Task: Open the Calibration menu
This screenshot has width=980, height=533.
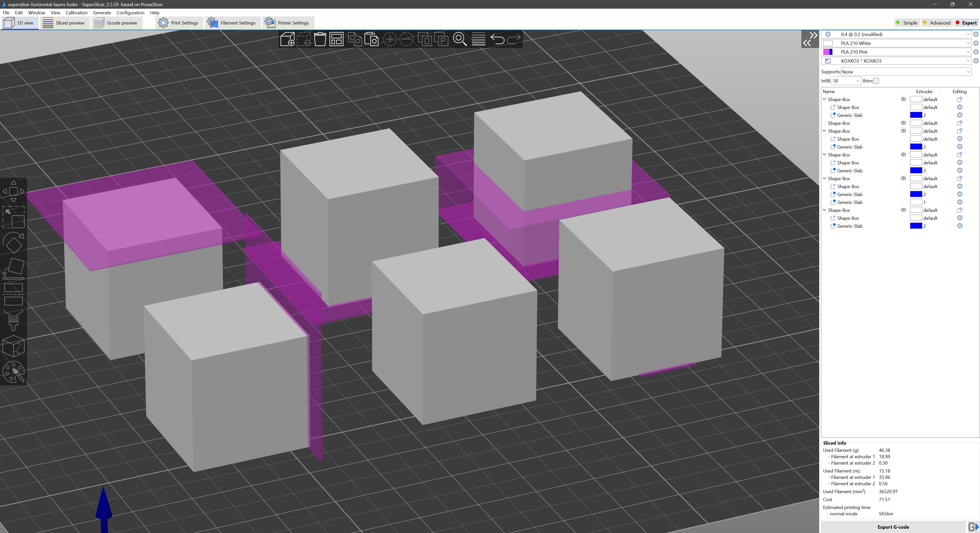Action: tap(77, 13)
